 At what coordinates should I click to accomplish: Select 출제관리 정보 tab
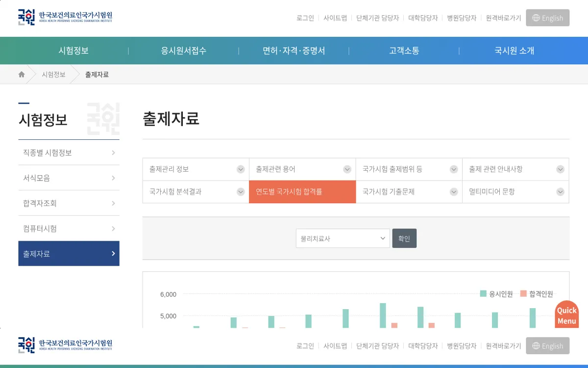click(x=196, y=169)
